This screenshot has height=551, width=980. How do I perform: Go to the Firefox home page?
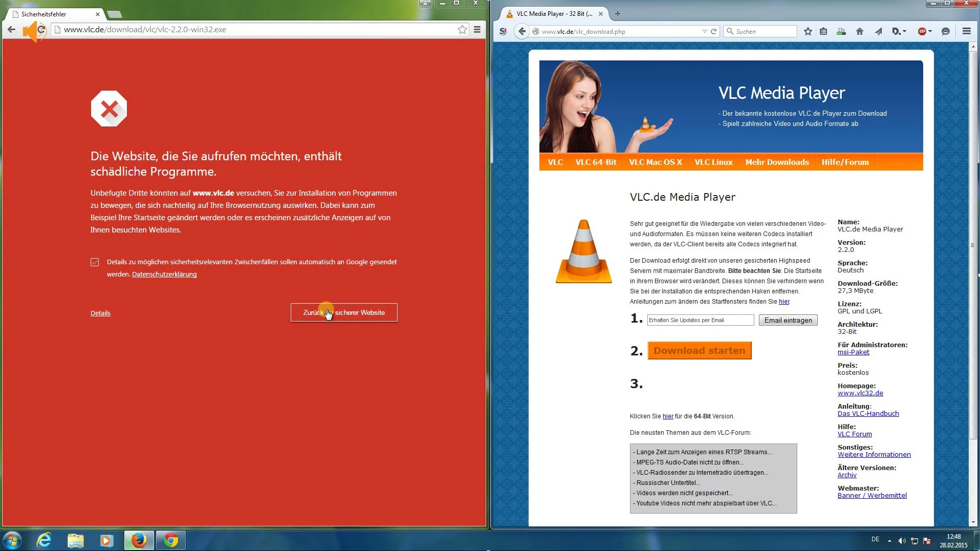click(860, 31)
